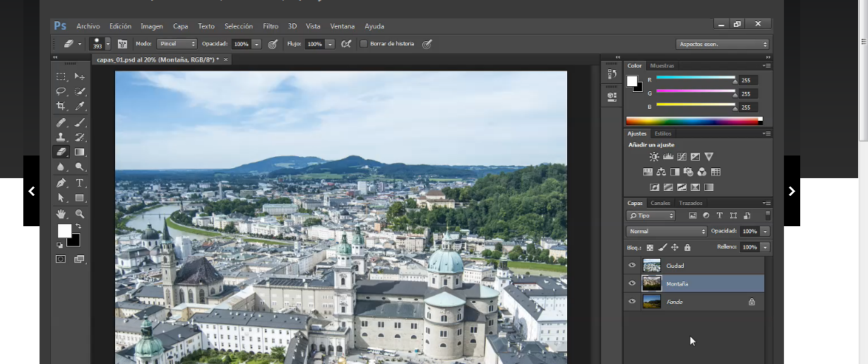Viewport: 868px width, 364px height.
Task: Select the Pen tool
Action: tap(61, 183)
